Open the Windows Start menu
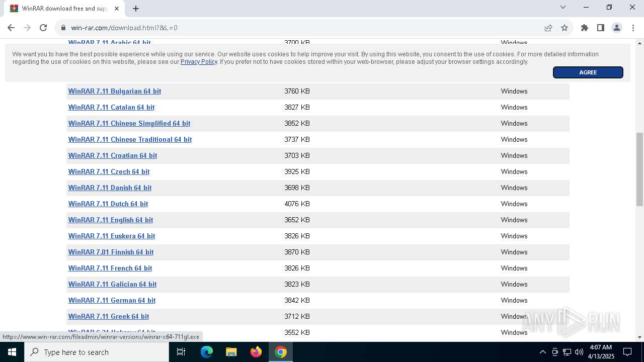This screenshot has height=362, width=644. pyautogui.click(x=12, y=352)
